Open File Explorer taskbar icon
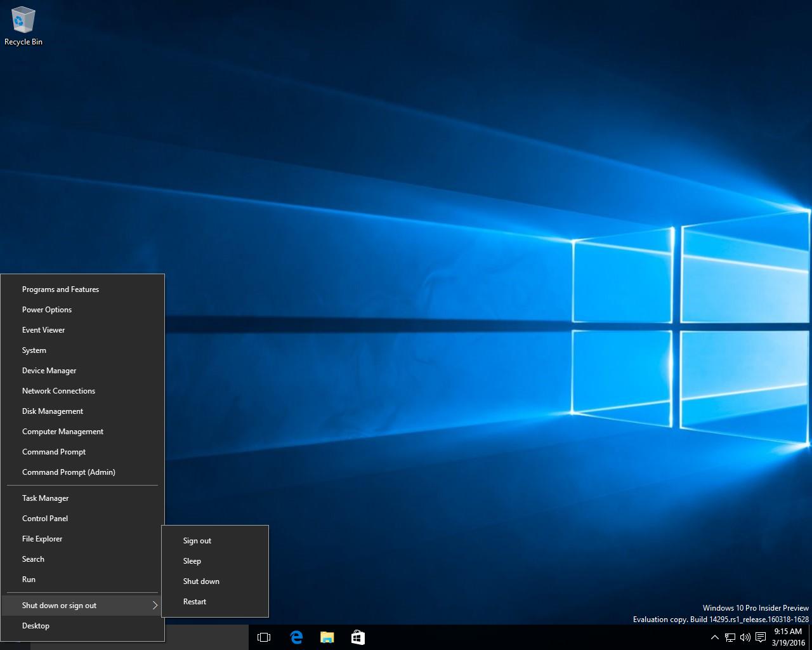 pyautogui.click(x=327, y=637)
